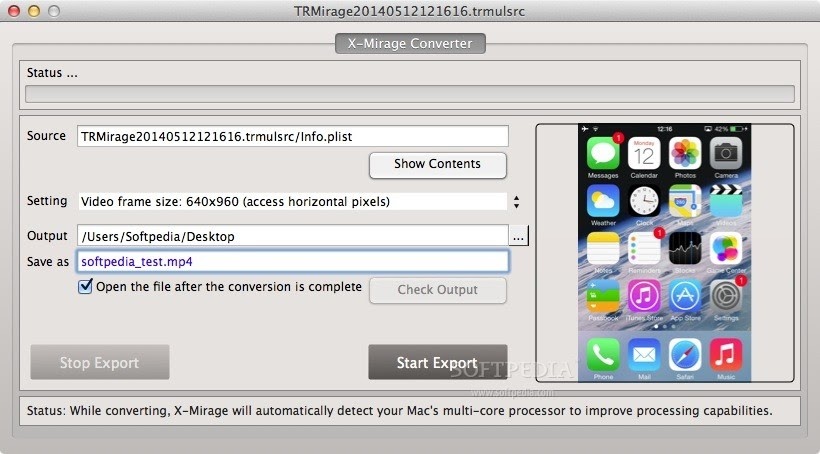Open the video frame size Setting dropdown

(293, 201)
